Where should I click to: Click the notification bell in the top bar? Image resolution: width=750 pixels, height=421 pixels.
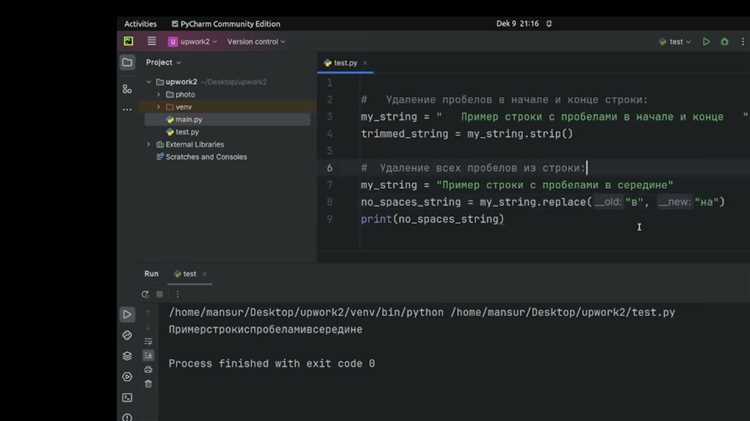coord(549,24)
